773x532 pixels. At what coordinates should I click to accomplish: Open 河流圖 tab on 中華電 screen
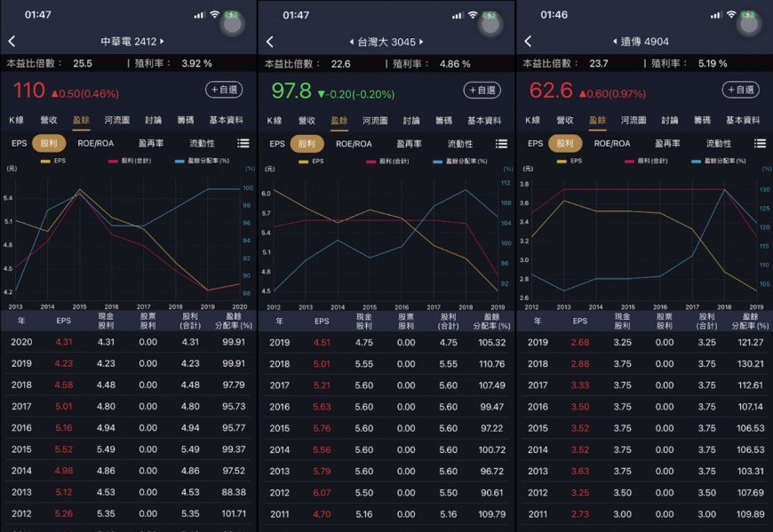coord(116,120)
